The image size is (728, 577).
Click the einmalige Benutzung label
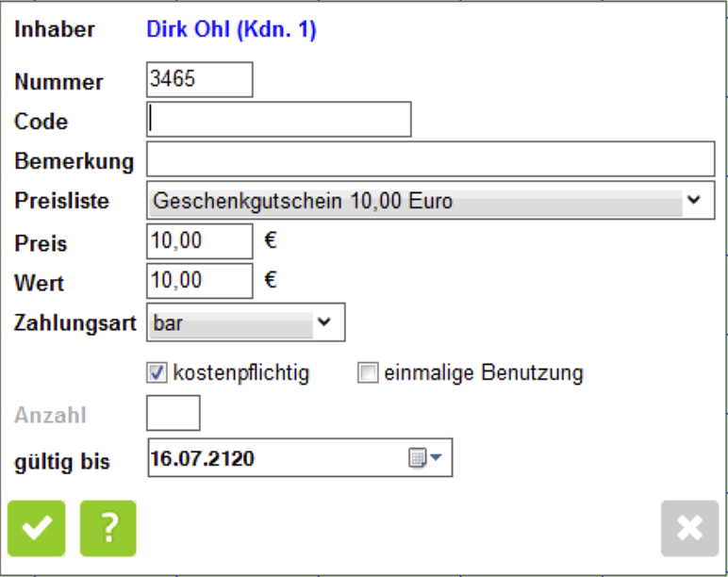click(x=484, y=373)
